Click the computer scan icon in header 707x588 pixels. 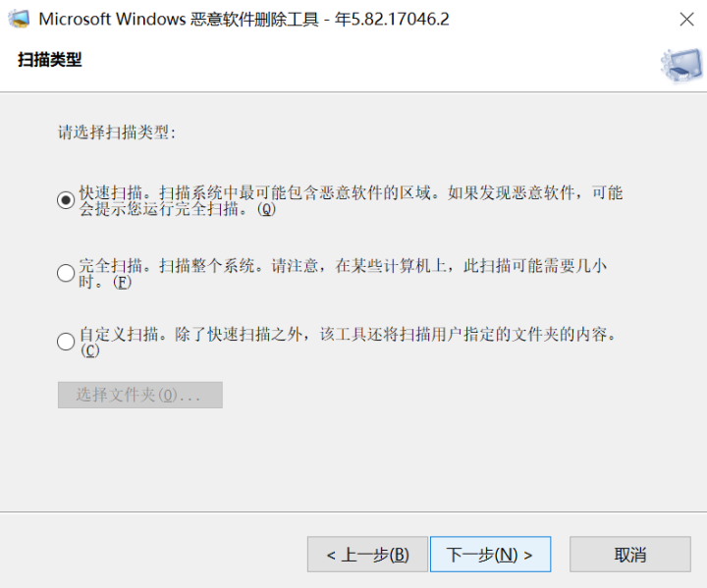681,66
